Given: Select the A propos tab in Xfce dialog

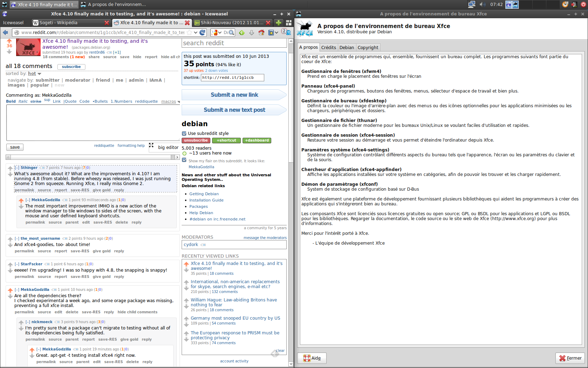Looking at the screenshot, I should tap(308, 47).
